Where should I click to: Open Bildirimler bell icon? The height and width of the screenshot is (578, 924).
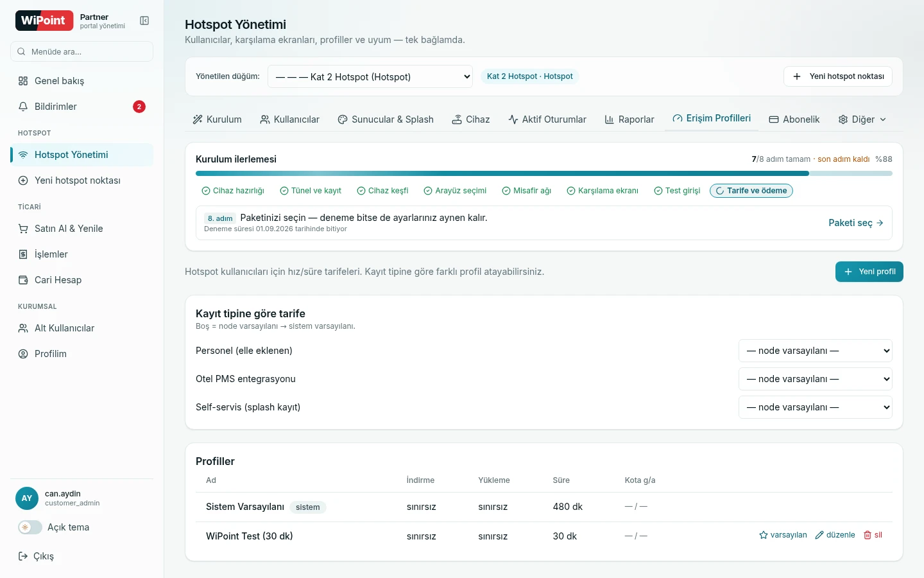pyautogui.click(x=23, y=107)
